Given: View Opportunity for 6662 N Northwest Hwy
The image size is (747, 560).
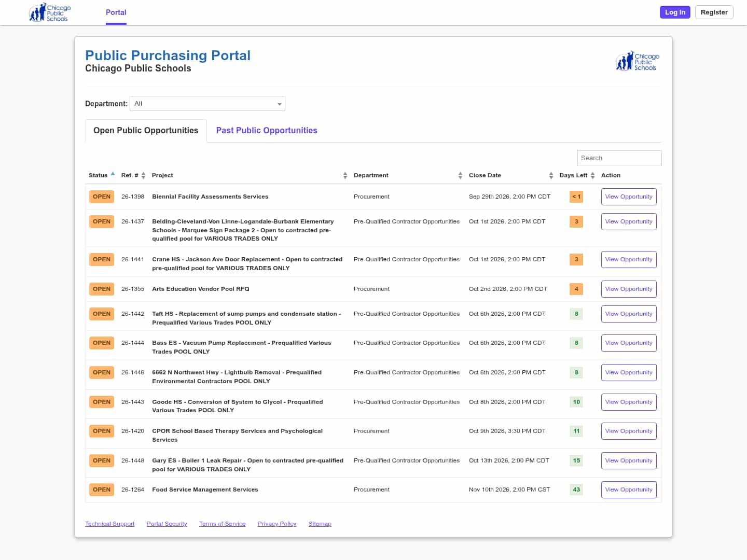Looking at the screenshot, I should tap(629, 373).
